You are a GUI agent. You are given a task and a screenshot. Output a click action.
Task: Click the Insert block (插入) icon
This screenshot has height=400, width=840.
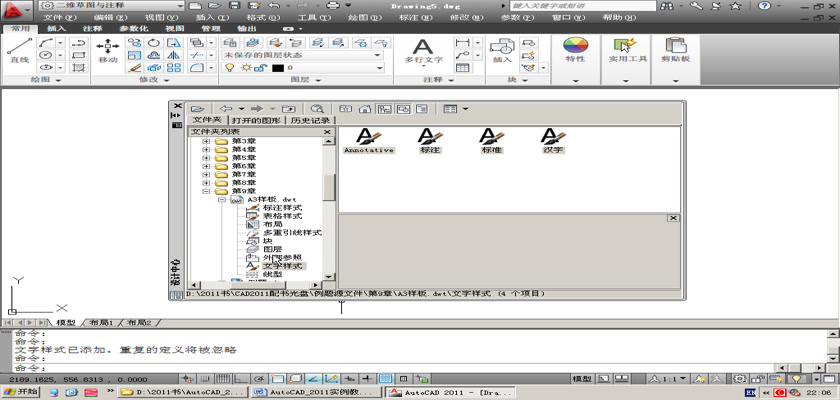point(502,52)
